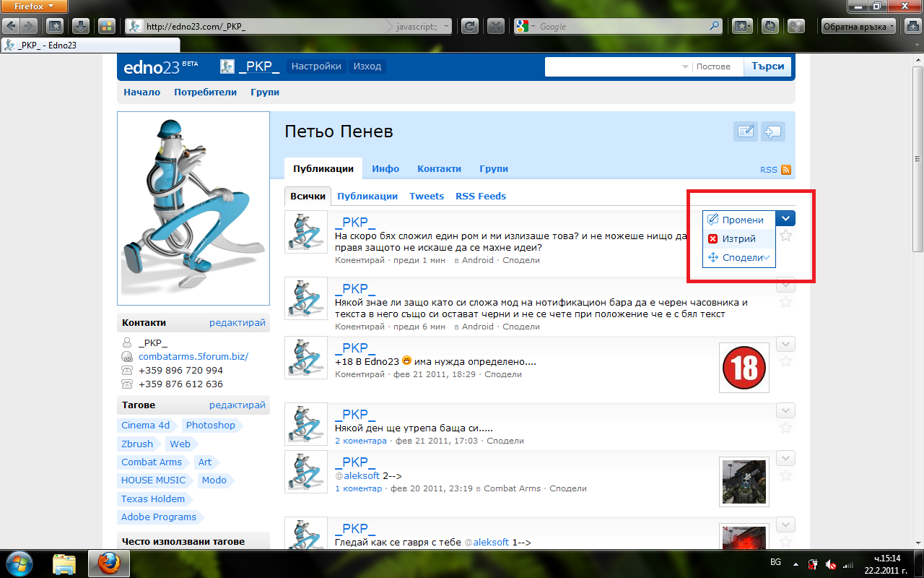This screenshot has height=578, width=924.
Task: Launch Firefox from the Windows taskbar
Action: pos(108,562)
